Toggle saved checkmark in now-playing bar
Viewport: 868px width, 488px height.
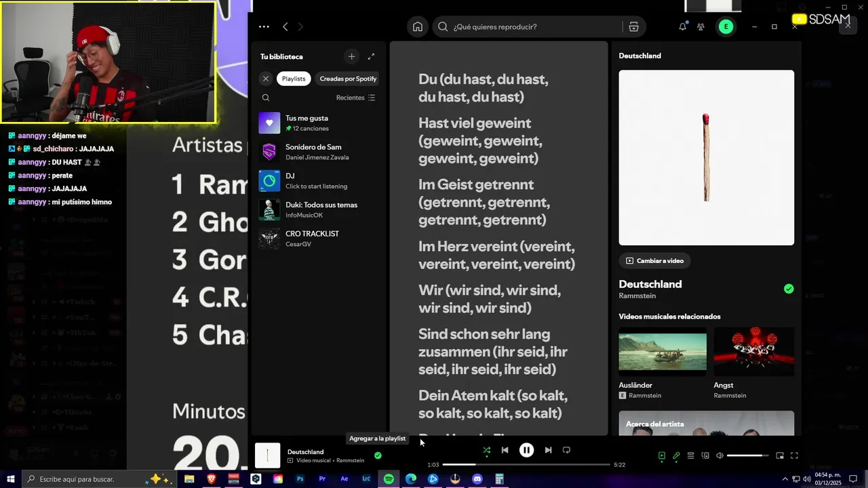point(378,455)
